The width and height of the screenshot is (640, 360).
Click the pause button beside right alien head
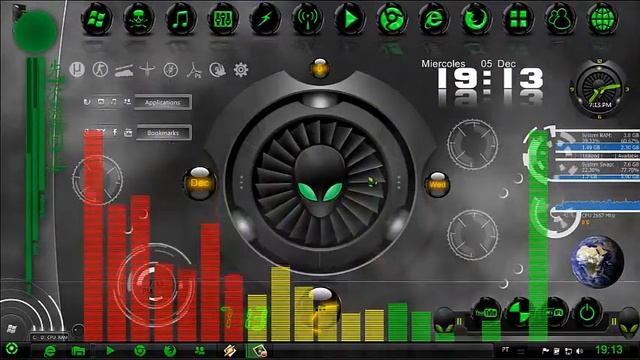[x=614, y=322]
